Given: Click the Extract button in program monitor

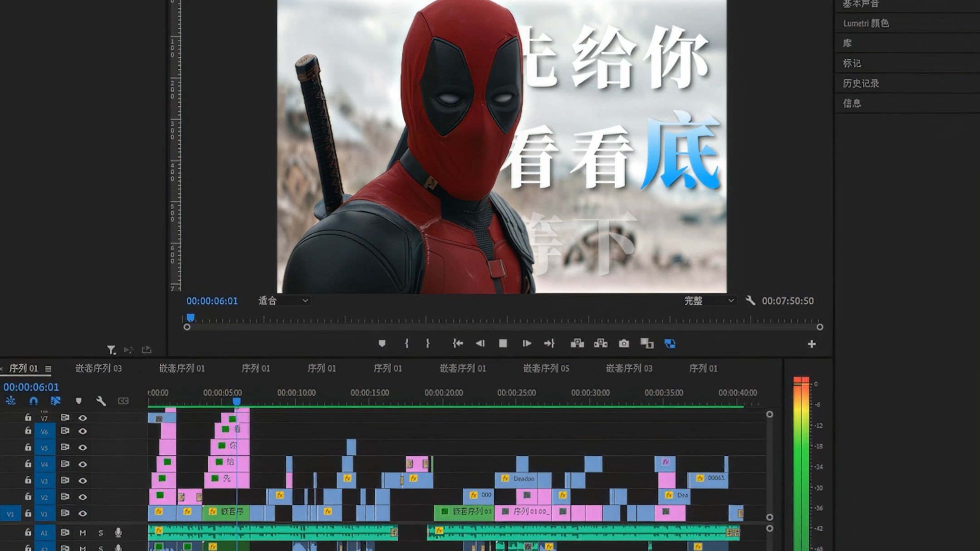Looking at the screenshot, I should coord(600,344).
